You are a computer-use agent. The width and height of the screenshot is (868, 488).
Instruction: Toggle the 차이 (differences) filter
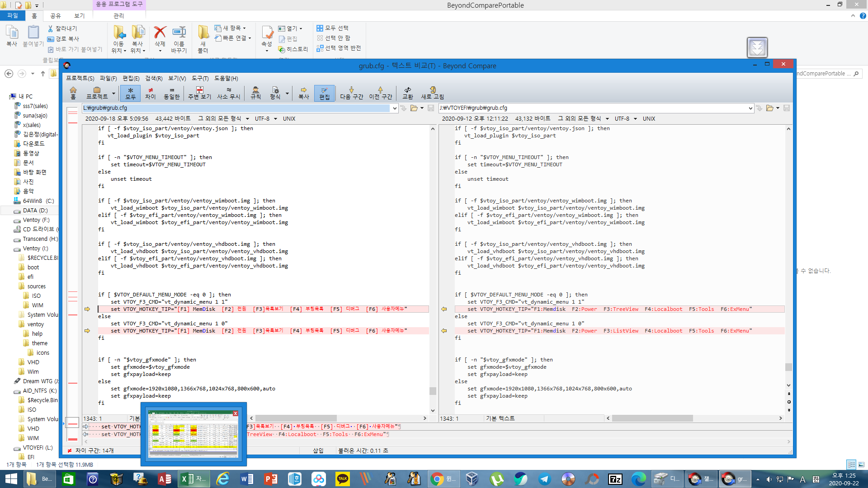coord(151,93)
